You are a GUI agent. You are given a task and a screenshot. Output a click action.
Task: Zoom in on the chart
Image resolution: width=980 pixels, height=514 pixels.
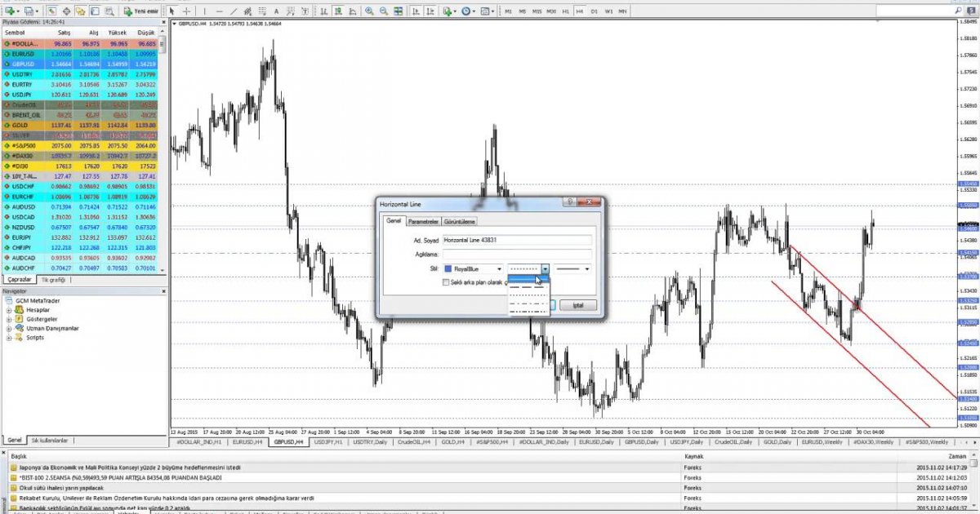pos(369,11)
